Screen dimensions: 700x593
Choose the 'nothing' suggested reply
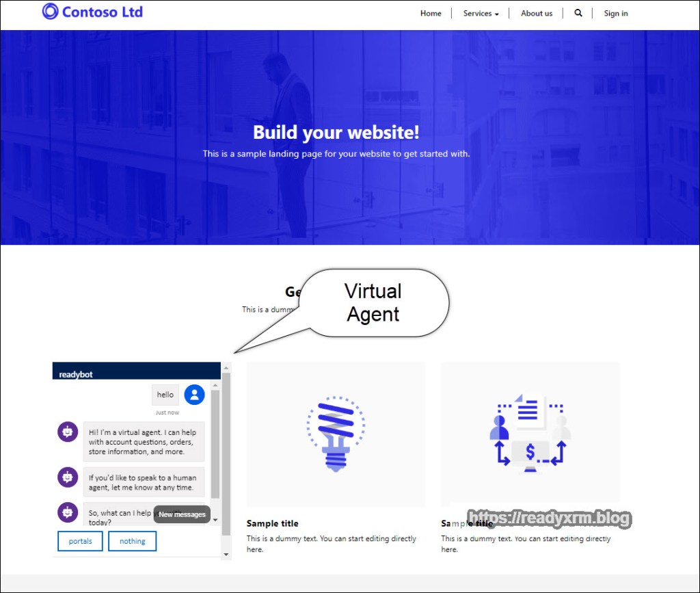pos(133,541)
